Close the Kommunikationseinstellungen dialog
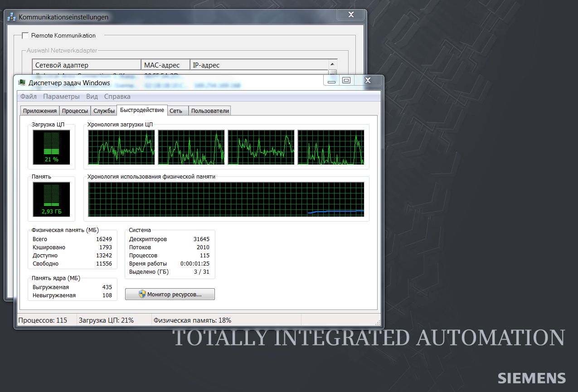The height and width of the screenshot is (392, 578). point(351,15)
